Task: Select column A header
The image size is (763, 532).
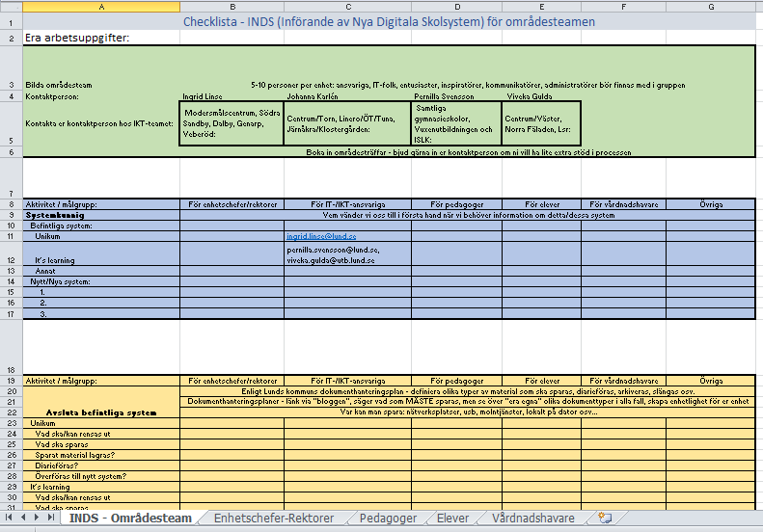Action: (x=101, y=7)
